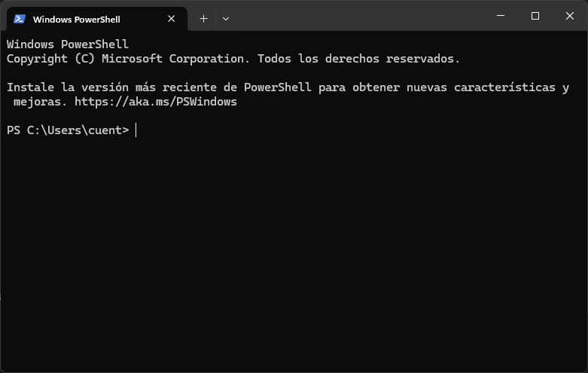Open a new tab with the plus icon
The width and height of the screenshot is (588, 373).
[x=203, y=18]
